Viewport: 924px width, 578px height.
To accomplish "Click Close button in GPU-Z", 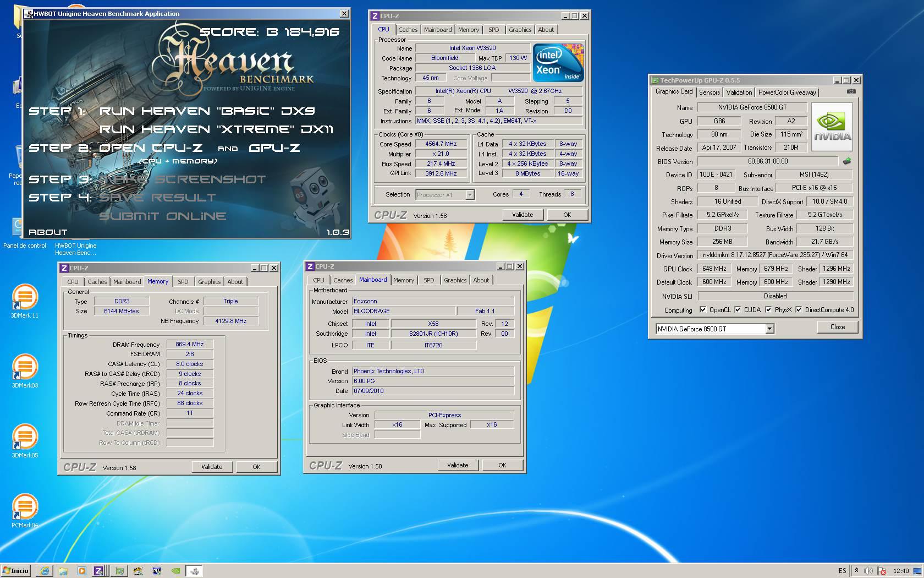I will click(838, 327).
